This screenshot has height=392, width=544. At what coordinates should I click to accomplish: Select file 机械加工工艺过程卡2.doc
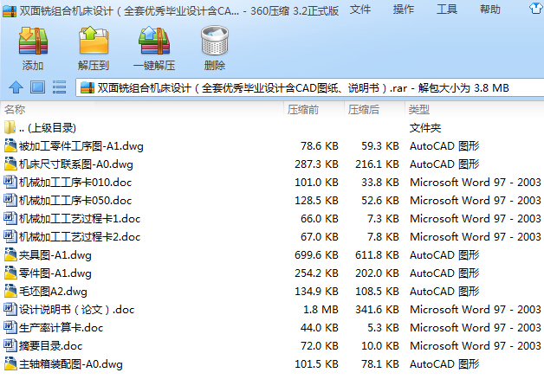272,237
